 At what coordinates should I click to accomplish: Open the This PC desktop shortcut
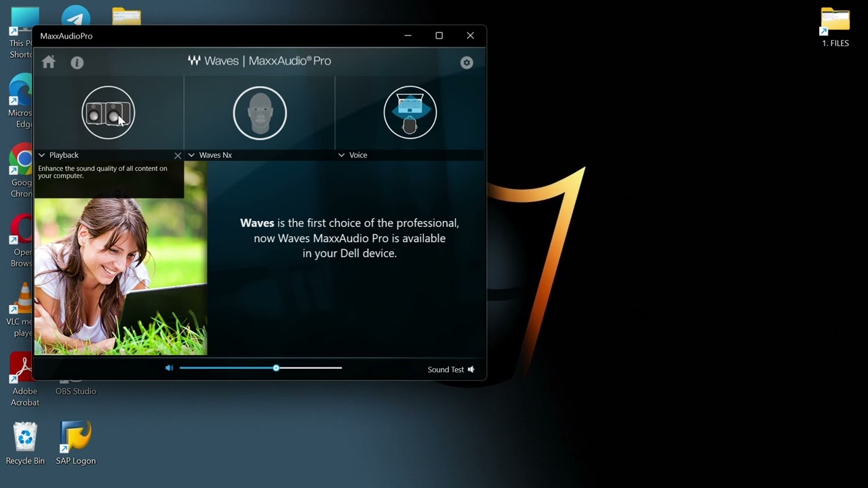click(x=22, y=33)
